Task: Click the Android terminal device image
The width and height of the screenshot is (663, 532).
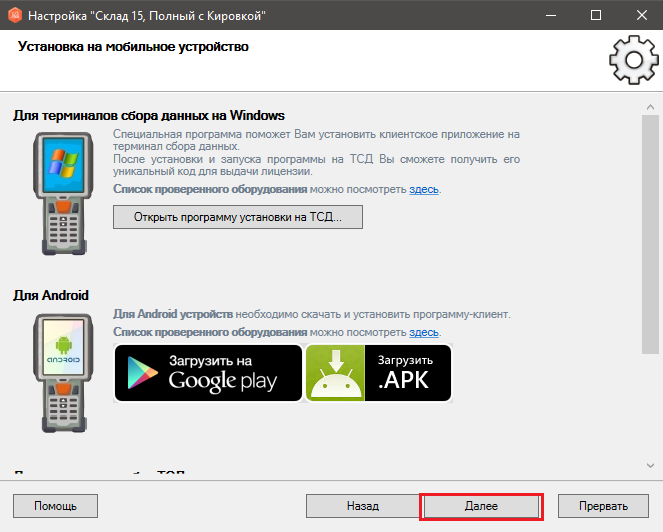Action: pos(63,373)
